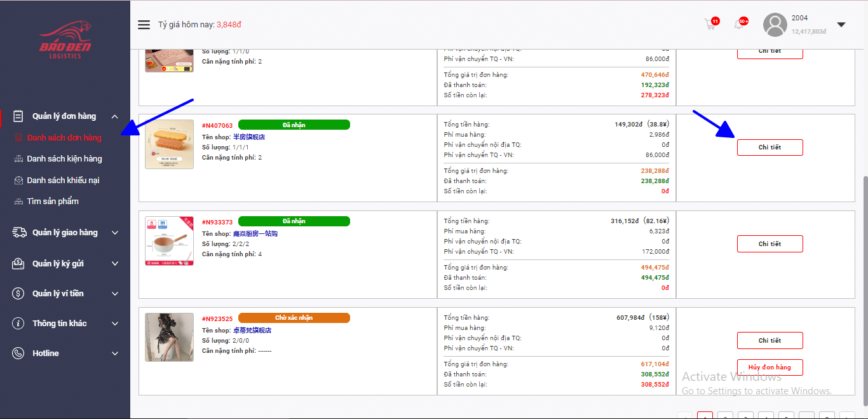Click the hamburger menu icon
The image size is (868, 419).
point(144,25)
